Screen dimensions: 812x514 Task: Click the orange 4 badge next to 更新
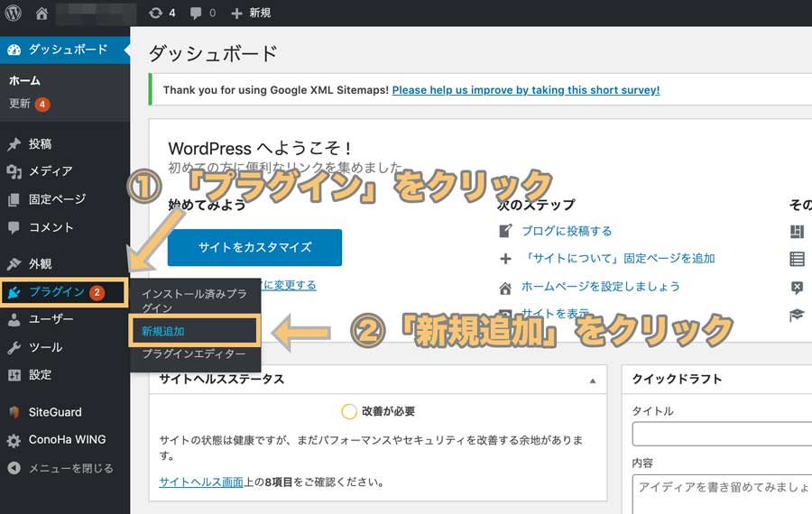42,105
